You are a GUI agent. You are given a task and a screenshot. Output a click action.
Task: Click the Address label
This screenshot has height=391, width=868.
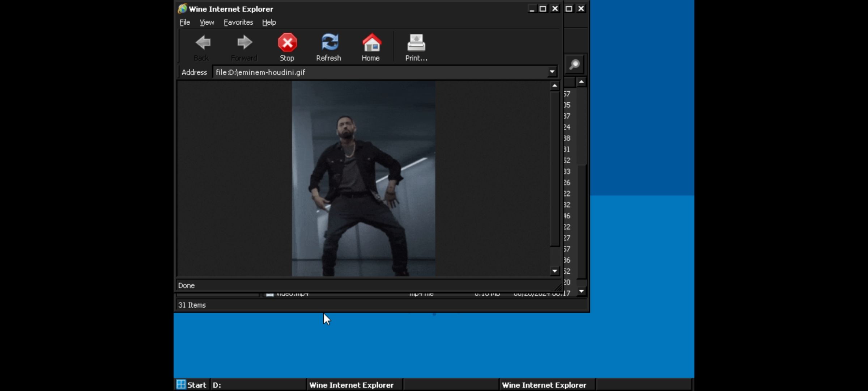tap(194, 72)
